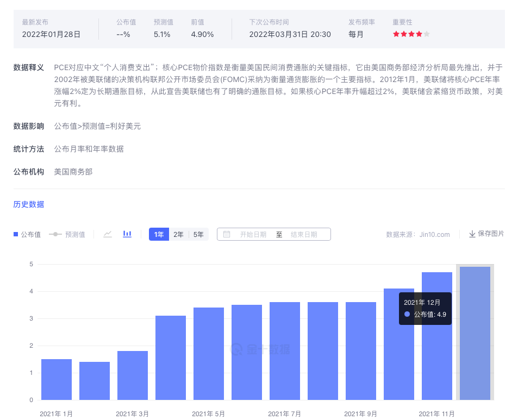This screenshot has height=420, width=518.
Task: Click the bar above 2021年 9月 label
Action: point(361,351)
